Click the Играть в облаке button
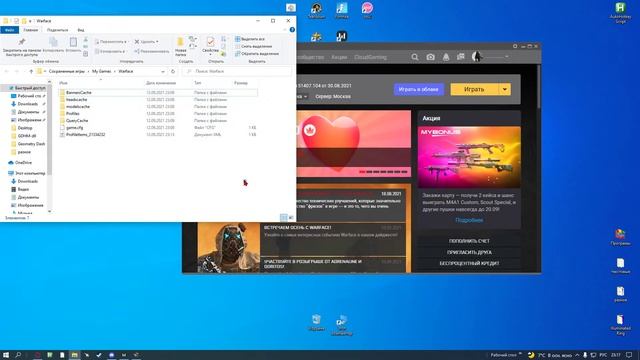The image size is (640, 360). [x=419, y=89]
